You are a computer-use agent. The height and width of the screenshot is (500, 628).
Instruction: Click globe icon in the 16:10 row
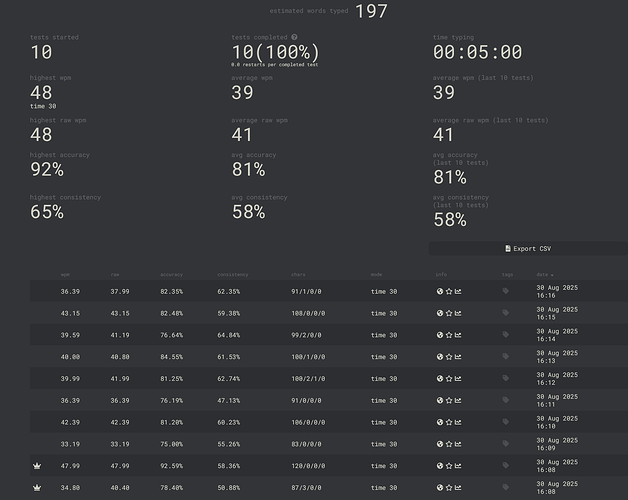pyautogui.click(x=440, y=422)
